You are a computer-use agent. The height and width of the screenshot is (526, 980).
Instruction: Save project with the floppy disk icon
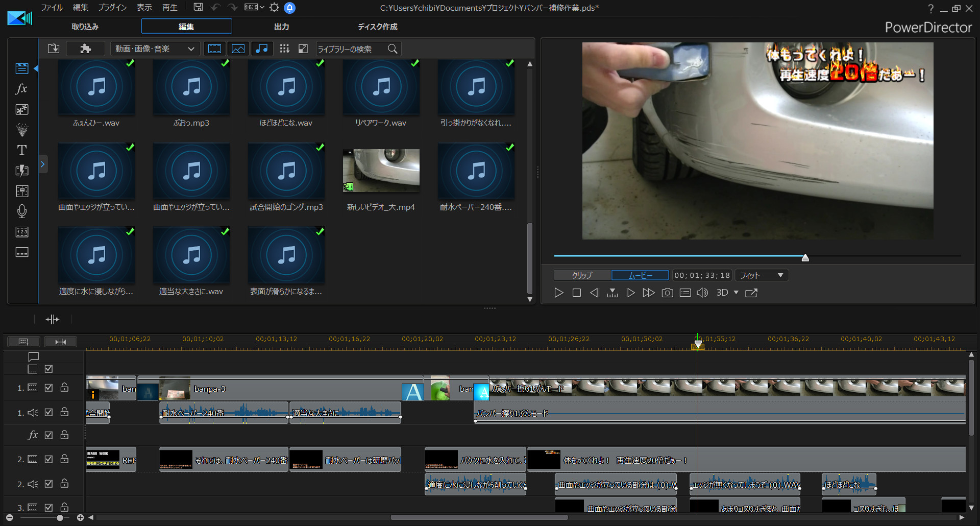pos(199,7)
